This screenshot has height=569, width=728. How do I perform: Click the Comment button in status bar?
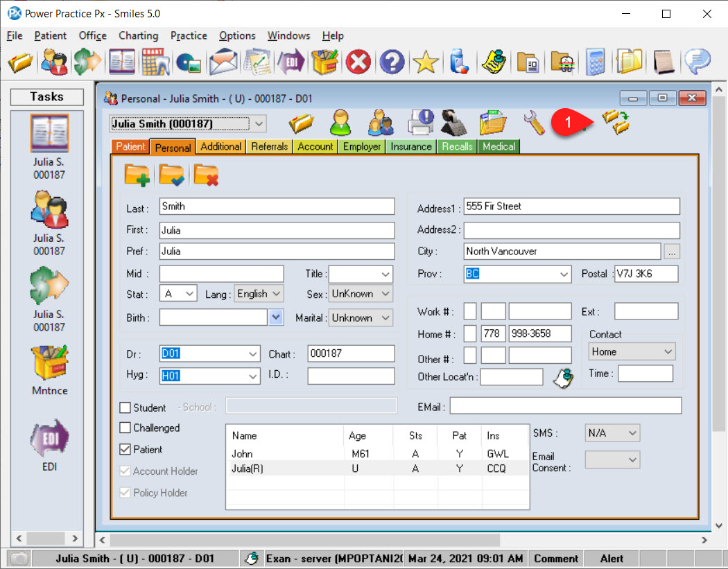tap(556, 559)
